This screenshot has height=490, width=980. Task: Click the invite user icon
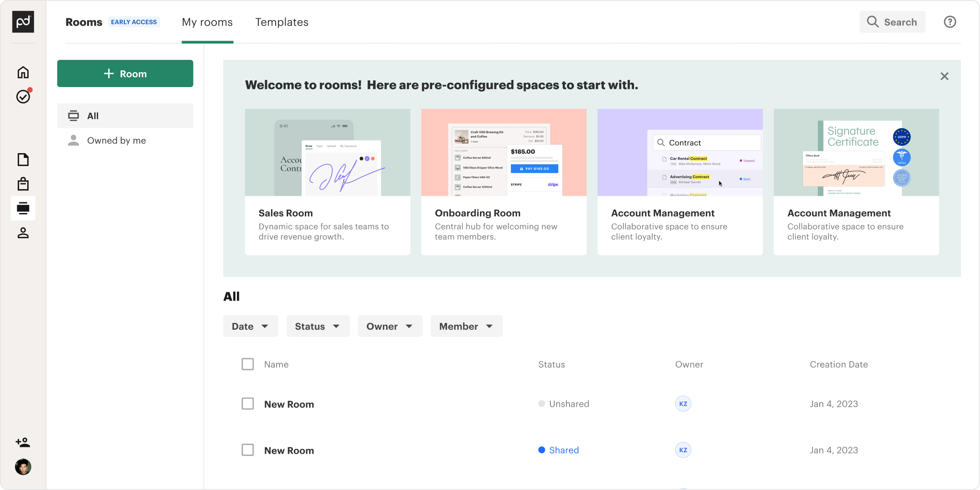pos(23,442)
